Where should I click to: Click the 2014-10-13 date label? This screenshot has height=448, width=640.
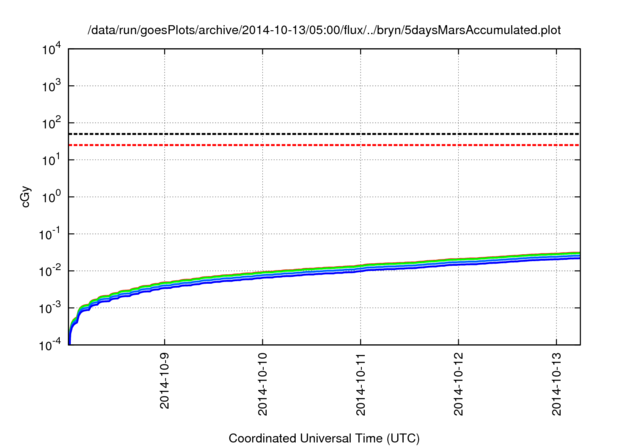[557, 384]
